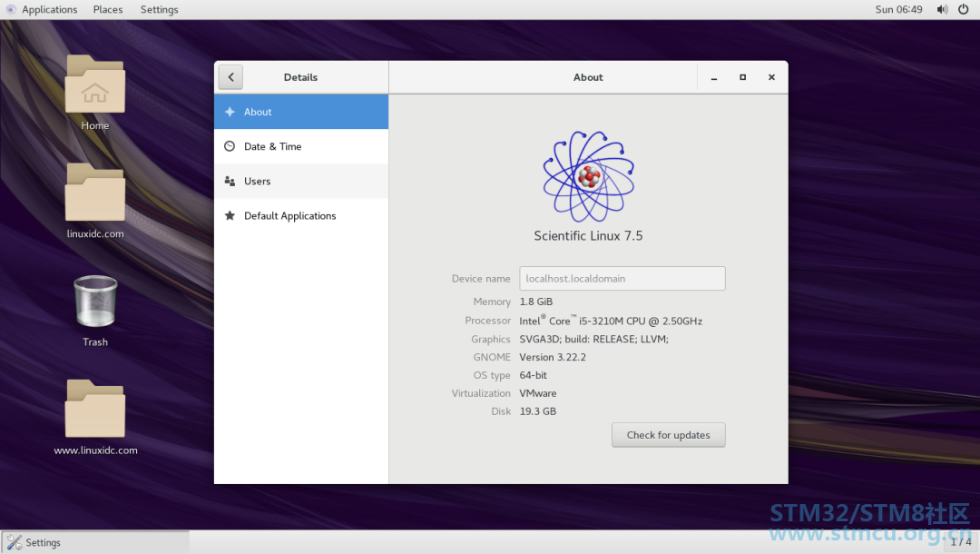Click the Device name text field
Image resolution: width=980 pixels, height=554 pixels.
click(x=622, y=278)
